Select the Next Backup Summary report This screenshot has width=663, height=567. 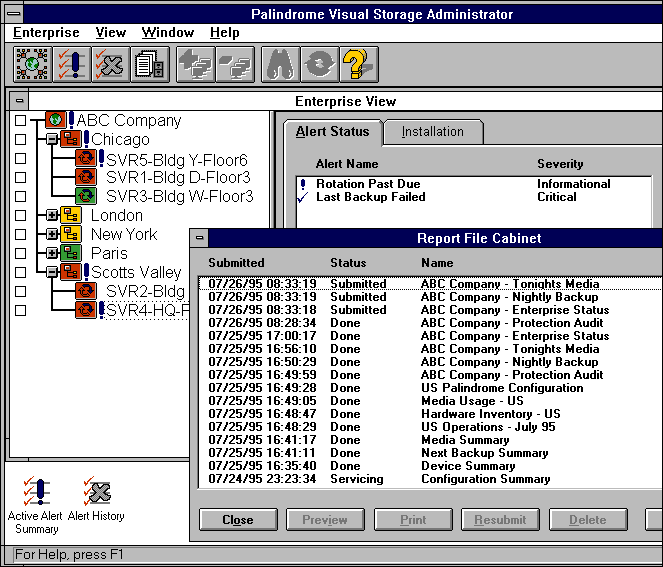pyautogui.click(x=430, y=453)
